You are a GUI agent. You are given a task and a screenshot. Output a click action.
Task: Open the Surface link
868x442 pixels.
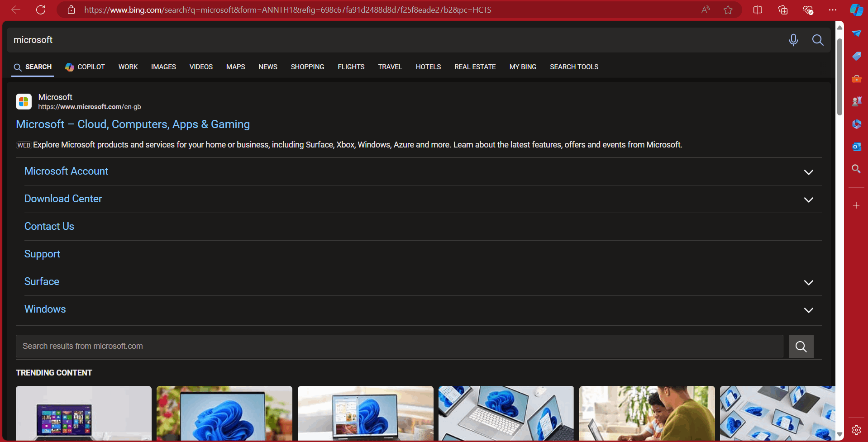coord(42,281)
